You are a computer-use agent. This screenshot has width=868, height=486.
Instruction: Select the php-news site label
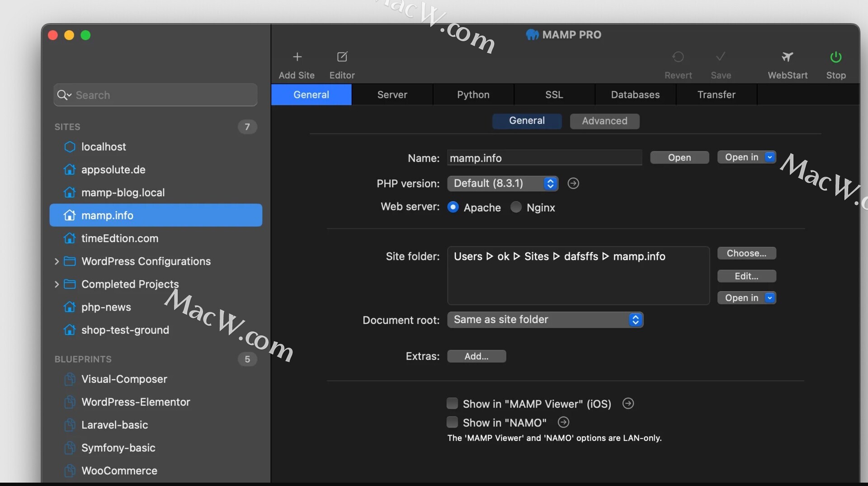click(x=106, y=307)
